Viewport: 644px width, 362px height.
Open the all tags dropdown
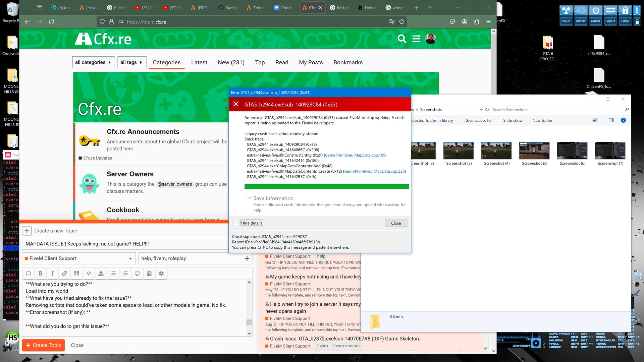(131, 62)
